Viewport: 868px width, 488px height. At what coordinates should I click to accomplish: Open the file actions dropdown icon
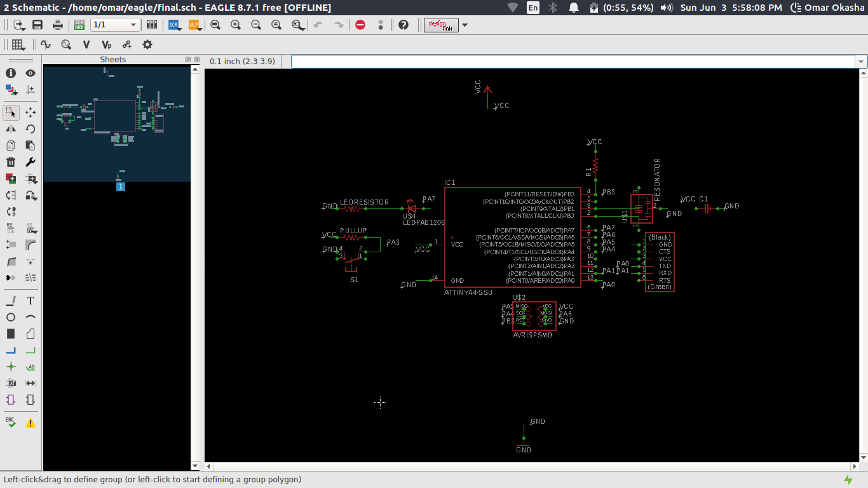coord(18,25)
